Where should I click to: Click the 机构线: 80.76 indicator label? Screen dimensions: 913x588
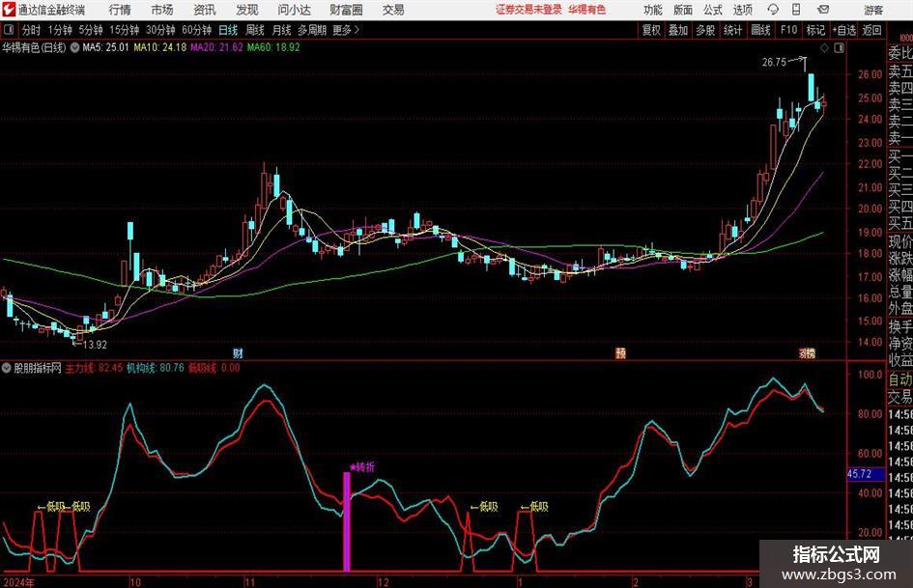[156, 368]
